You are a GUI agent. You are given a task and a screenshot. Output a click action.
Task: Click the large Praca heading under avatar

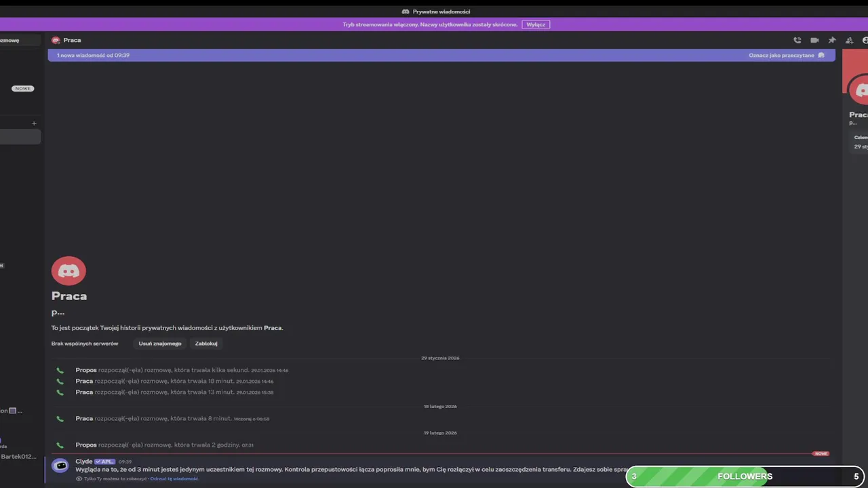tap(69, 296)
